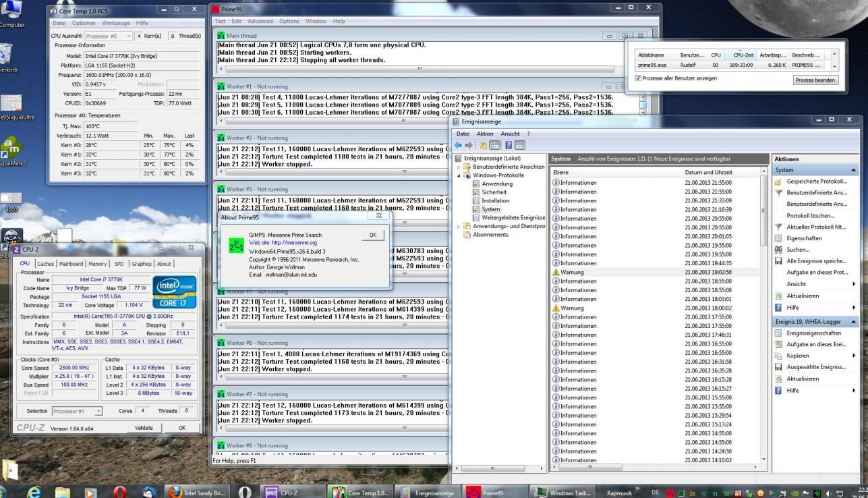Open Windows Explorer folder icon in taskbar

[x=62, y=493]
